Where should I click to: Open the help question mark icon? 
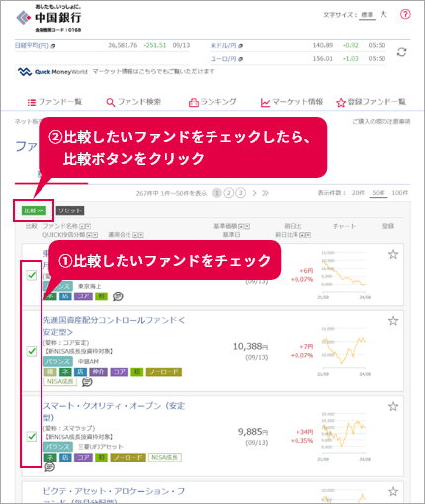point(405,14)
